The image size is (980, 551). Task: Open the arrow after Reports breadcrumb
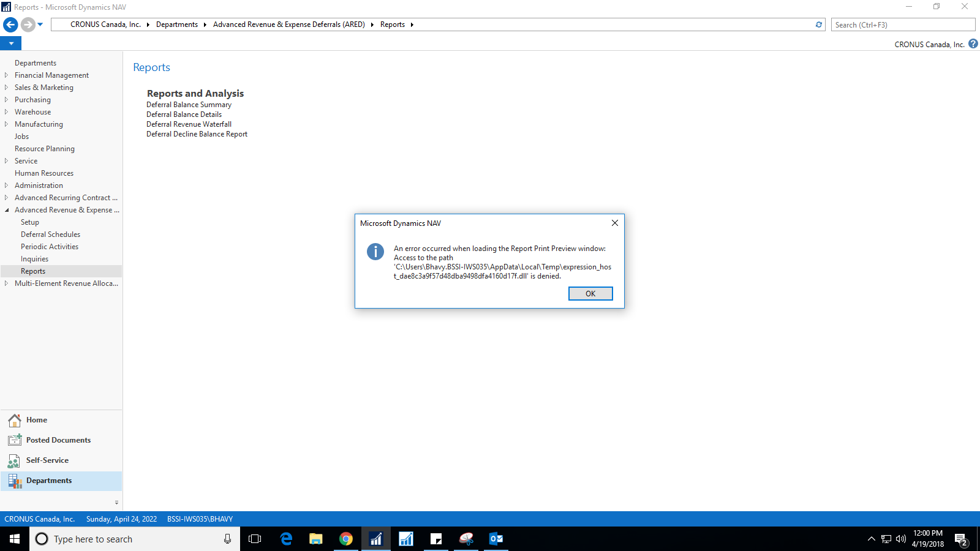click(x=412, y=24)
